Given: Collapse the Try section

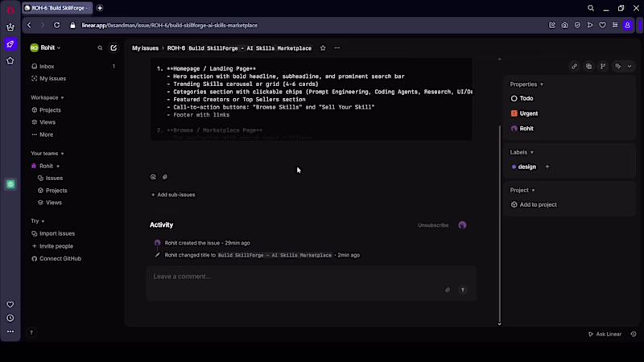Looking at the screenshot, I should (x=37, y=220).
